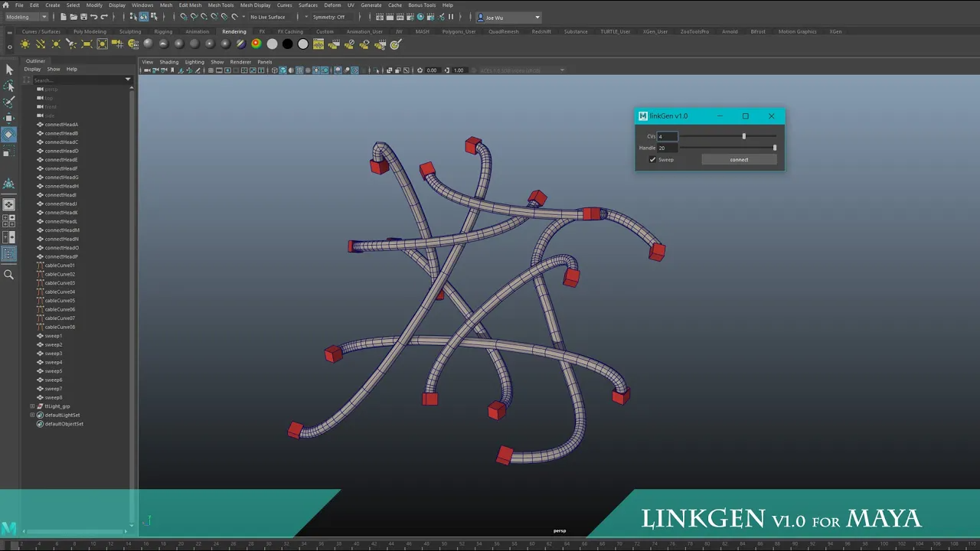Add spot light from Rendering shelf

[71, 44]
